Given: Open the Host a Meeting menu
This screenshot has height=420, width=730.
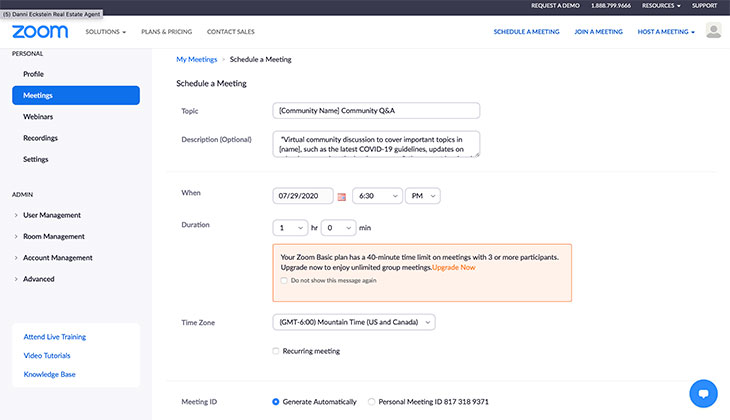Looking at the screenshot, I should coord(666,32).
